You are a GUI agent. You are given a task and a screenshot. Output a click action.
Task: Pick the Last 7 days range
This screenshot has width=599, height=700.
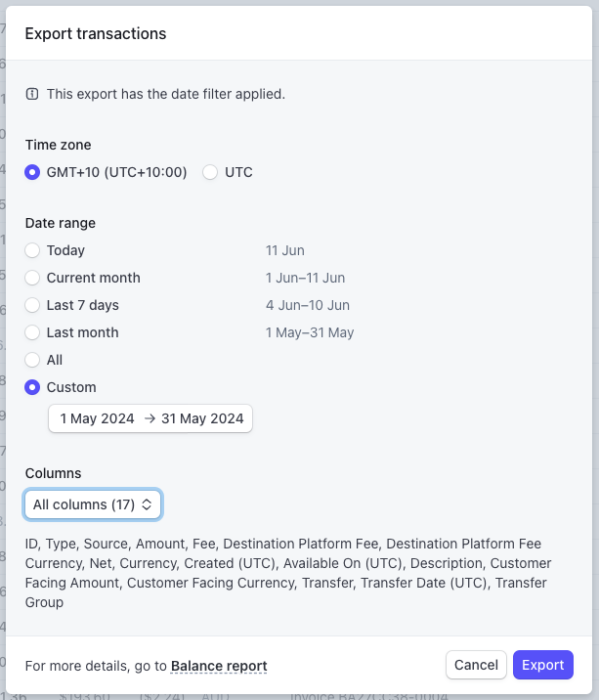32,305
